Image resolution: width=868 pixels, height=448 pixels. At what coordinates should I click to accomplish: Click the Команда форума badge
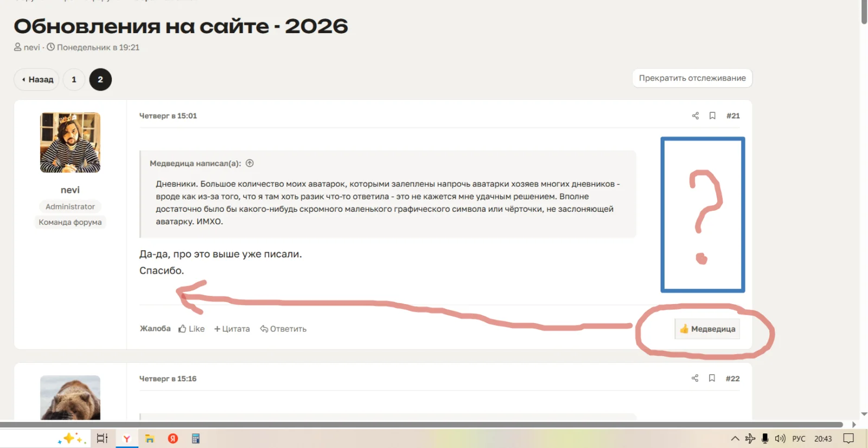(70, 222)
